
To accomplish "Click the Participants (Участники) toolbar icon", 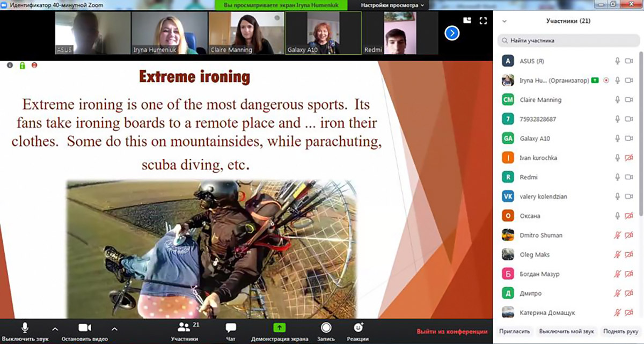I will click(185, 328).
